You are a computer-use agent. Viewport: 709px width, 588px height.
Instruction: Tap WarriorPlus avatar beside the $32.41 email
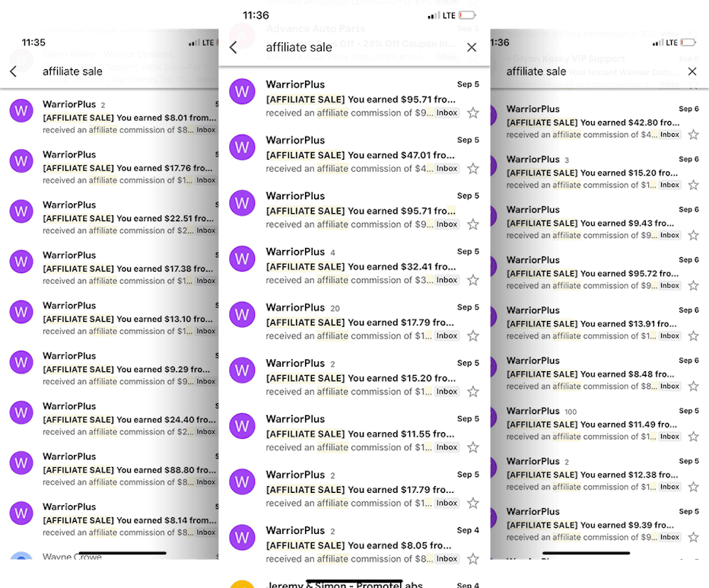[x=242, y=259]
